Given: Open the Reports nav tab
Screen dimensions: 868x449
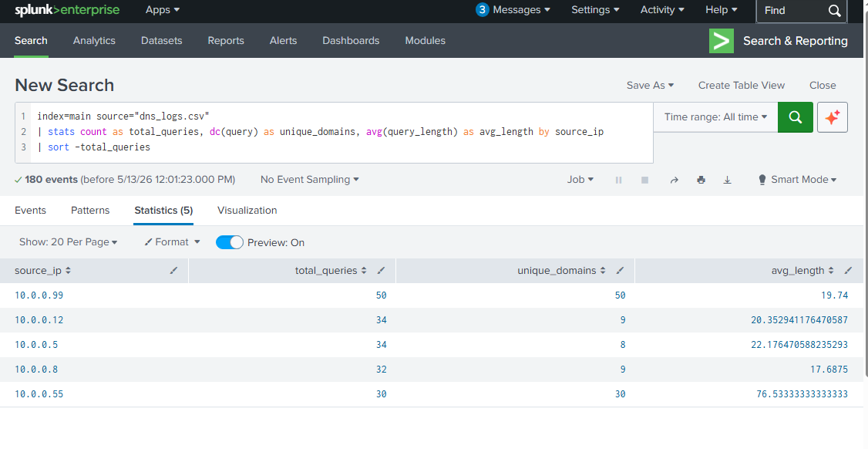Looking at the screenshot, I should point(226,41).
